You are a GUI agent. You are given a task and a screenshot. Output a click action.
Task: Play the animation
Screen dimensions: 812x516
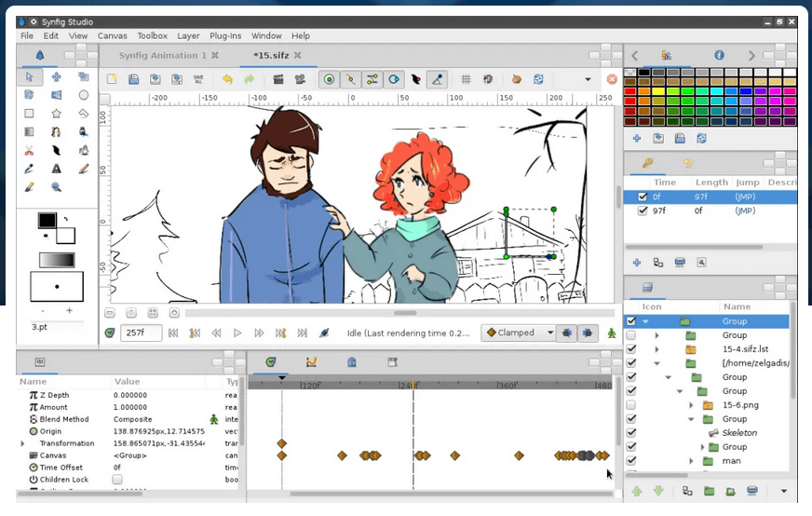[237, 333]
